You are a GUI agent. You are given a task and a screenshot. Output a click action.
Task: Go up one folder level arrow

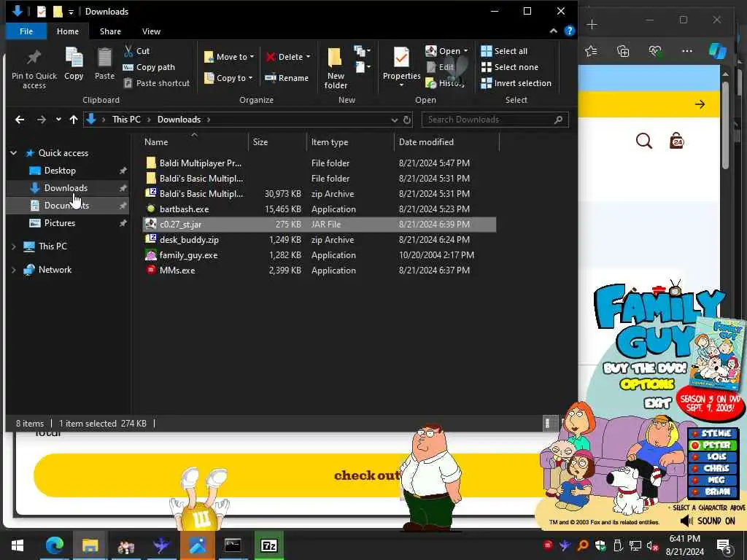coord(74,120)
